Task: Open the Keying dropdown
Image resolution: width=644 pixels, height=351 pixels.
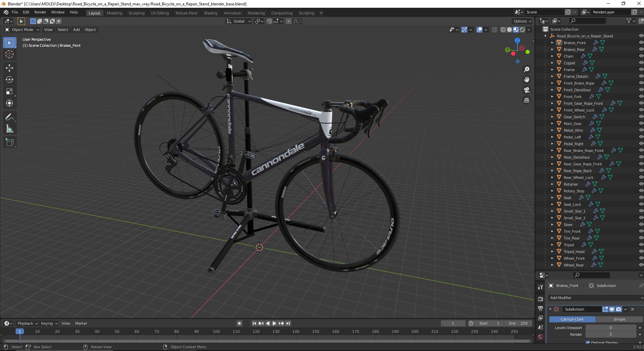Action: [x=49, y=323]
